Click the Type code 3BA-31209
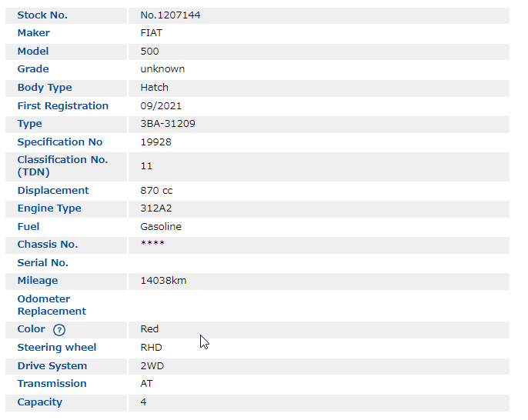Screen dimensions: 528x420 [167, 124]
